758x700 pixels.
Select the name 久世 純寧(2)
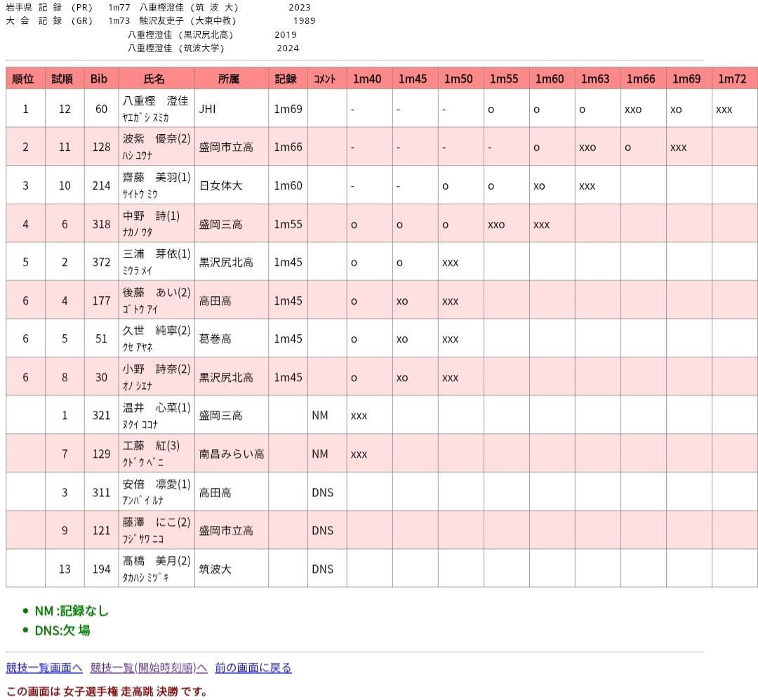157,331
